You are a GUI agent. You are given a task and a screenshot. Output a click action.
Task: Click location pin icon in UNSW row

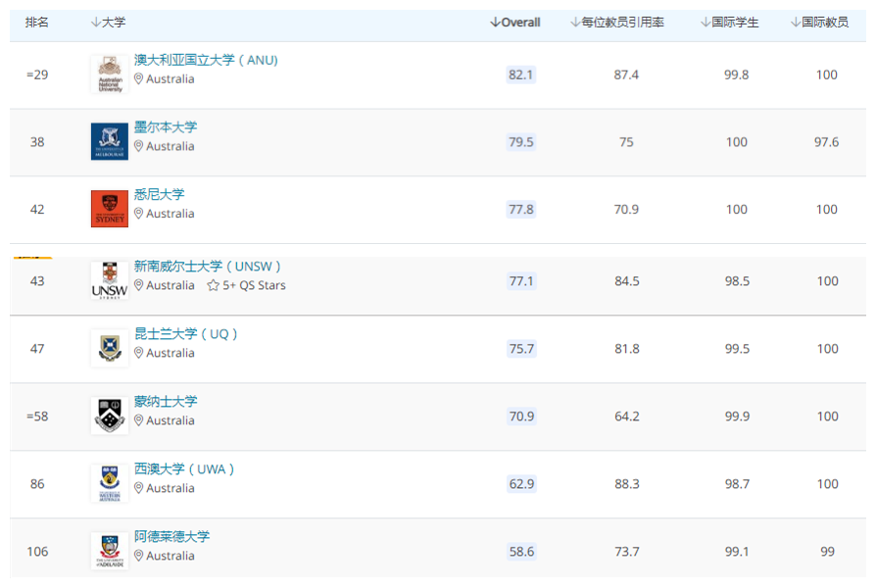click(138, 285)
